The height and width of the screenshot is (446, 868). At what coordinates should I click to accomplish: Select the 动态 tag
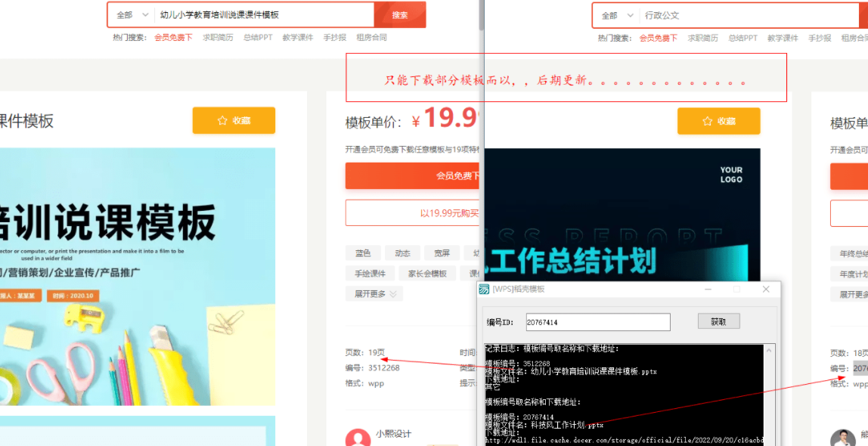pos(402,253)
